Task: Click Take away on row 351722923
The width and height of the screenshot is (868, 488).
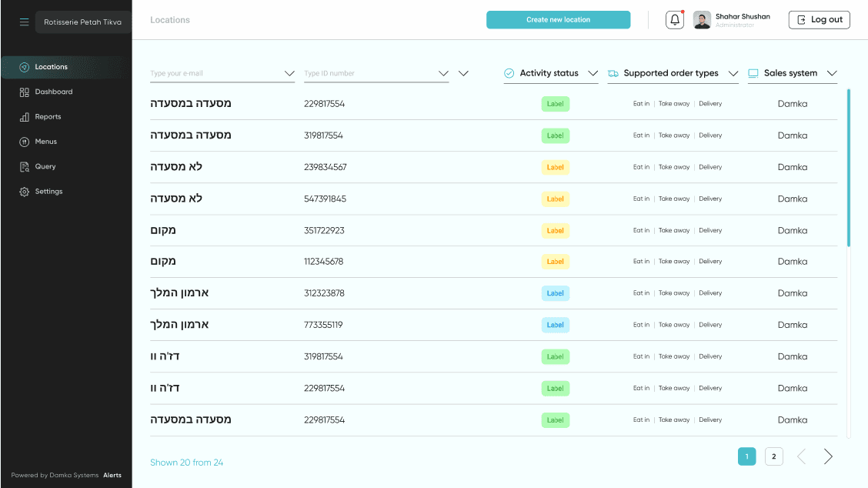Action: tap(673, 230)
